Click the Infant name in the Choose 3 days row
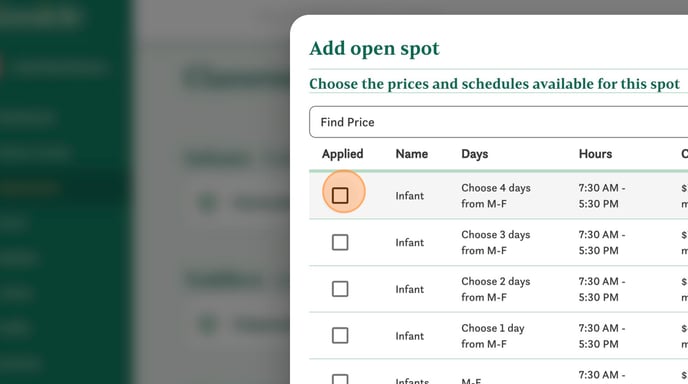Image resolution: width=688 pixels, height=384 pixels. [409, 242]
